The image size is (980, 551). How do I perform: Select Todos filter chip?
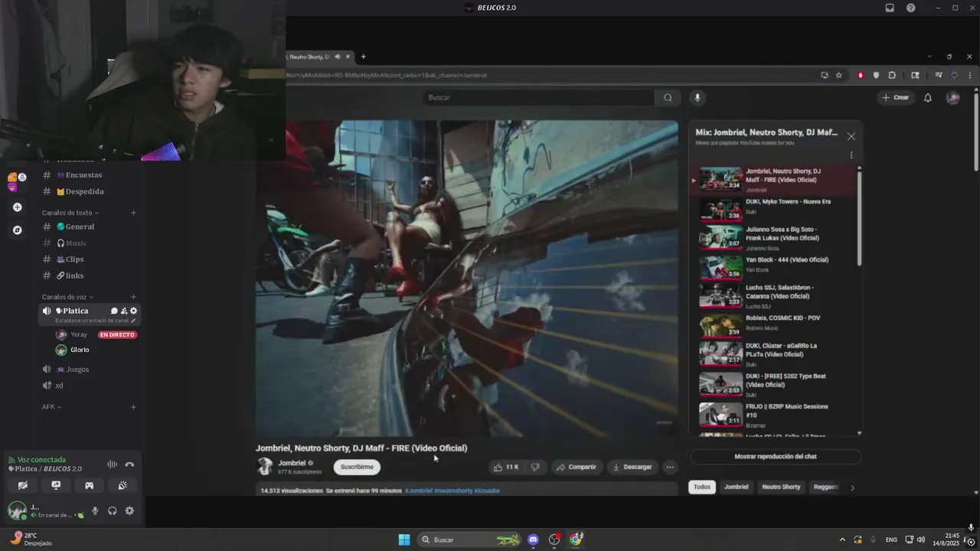click(702, 487)
